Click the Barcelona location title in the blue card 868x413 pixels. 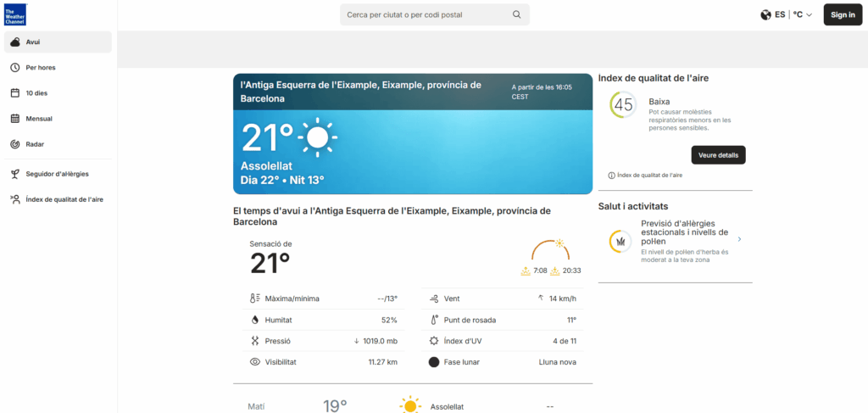361,92
